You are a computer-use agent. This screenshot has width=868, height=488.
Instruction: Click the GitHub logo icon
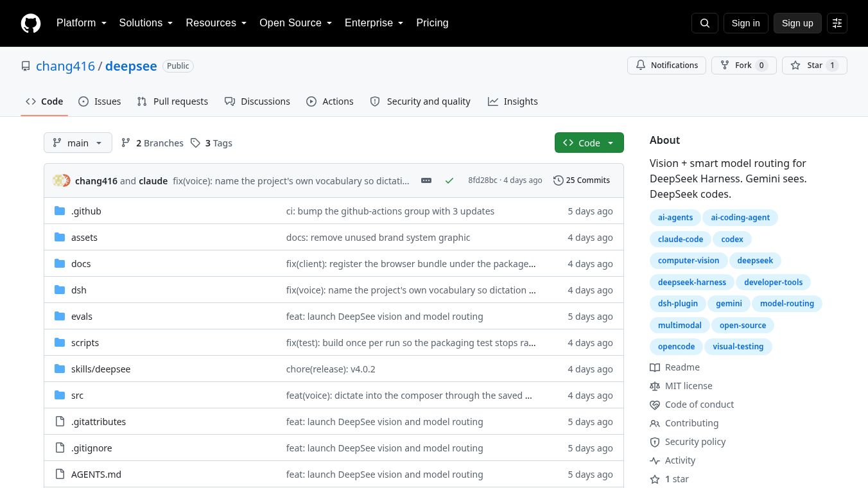coord(31,23)
